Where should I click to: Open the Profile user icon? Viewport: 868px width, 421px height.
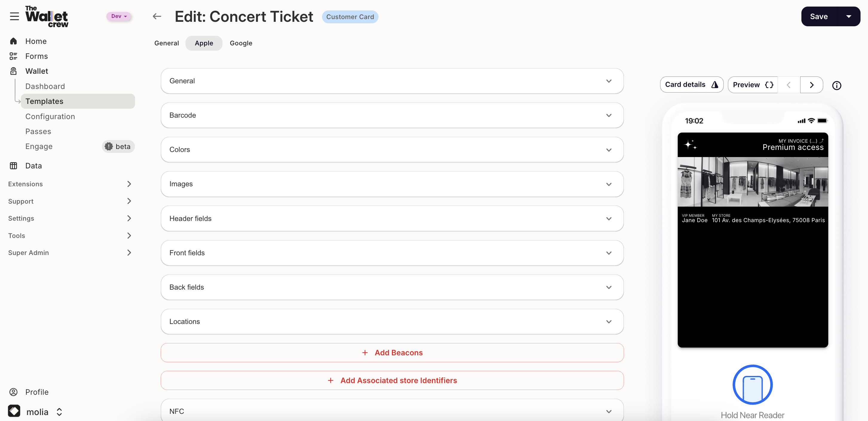click(13, 392)
